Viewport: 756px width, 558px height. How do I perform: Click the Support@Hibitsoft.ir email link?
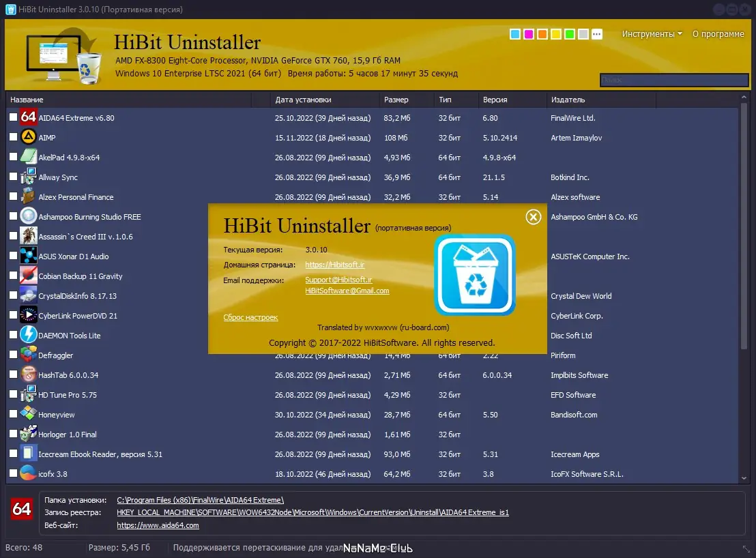tap(338, 280)
